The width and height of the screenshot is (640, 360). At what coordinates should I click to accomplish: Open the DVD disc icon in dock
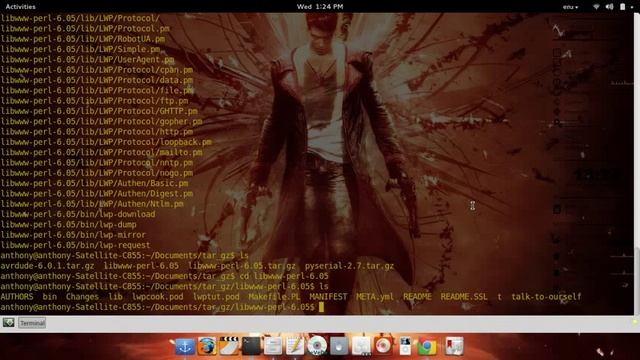click(x=317, y=346)
